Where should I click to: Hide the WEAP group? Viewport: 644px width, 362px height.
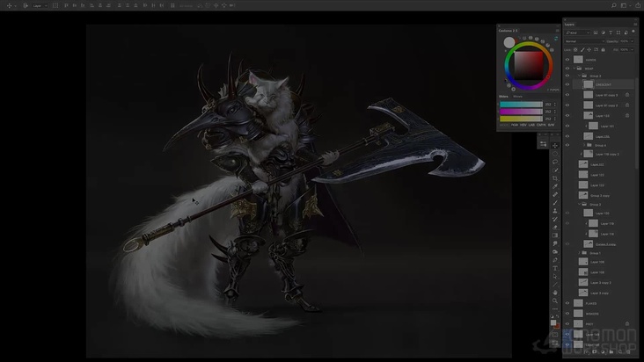click(567, 69)
